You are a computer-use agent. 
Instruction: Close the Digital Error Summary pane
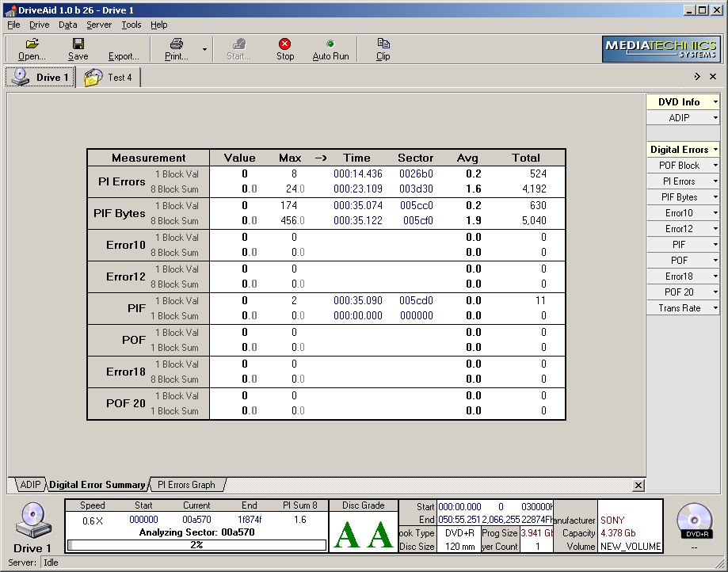(x=638, y=485)
